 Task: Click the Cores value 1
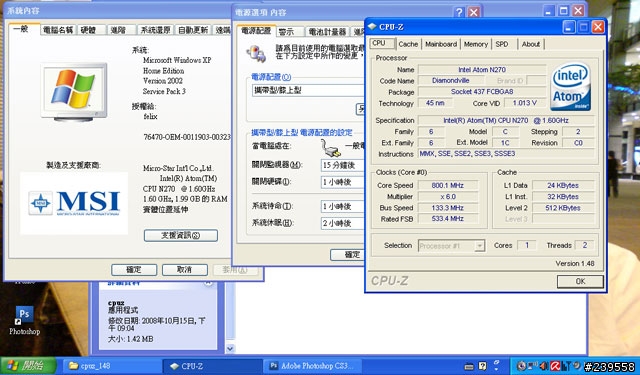pyautogui.click(x=527, y=245)
